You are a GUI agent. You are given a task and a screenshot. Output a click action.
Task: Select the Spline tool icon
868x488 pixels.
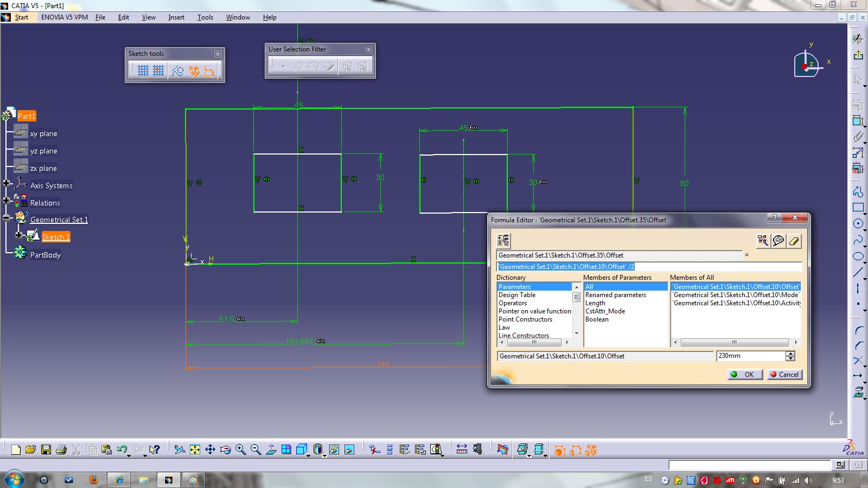(858, 240)
